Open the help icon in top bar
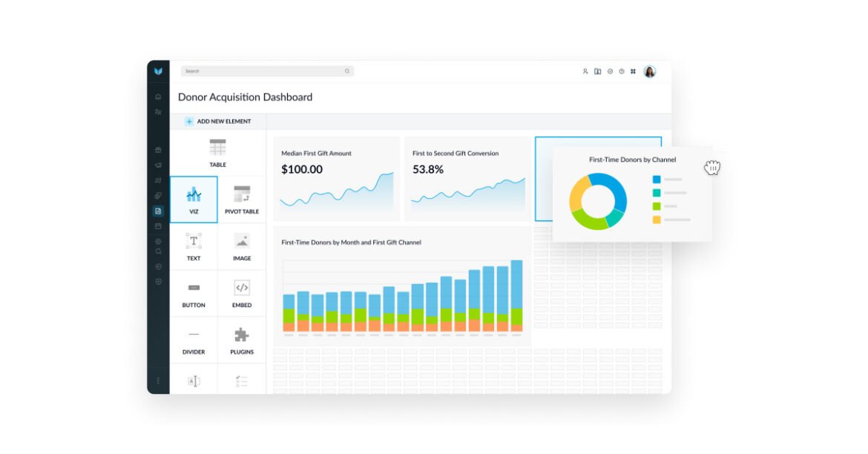868x454 pixels. coord(622,71)
